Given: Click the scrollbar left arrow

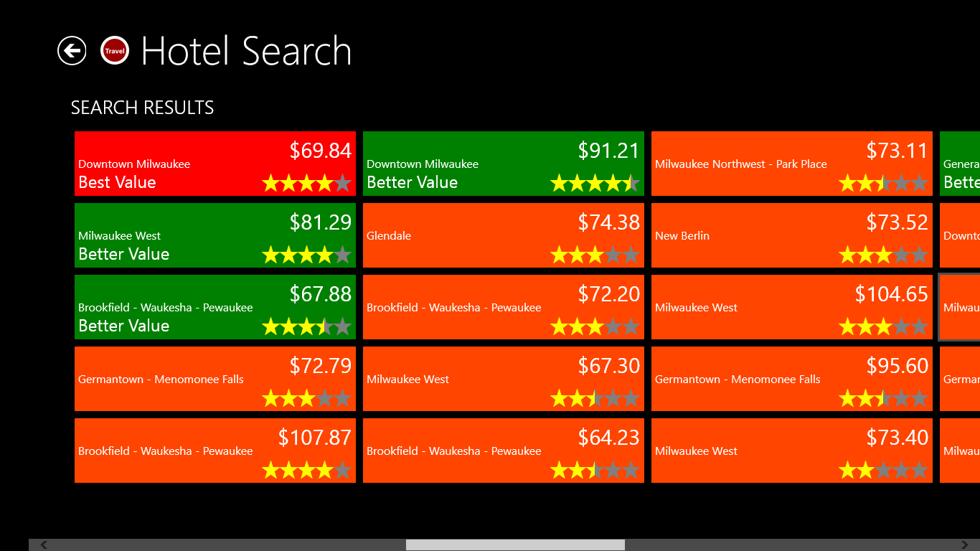Looking at the screenshot, I should (x=44, y=545).
